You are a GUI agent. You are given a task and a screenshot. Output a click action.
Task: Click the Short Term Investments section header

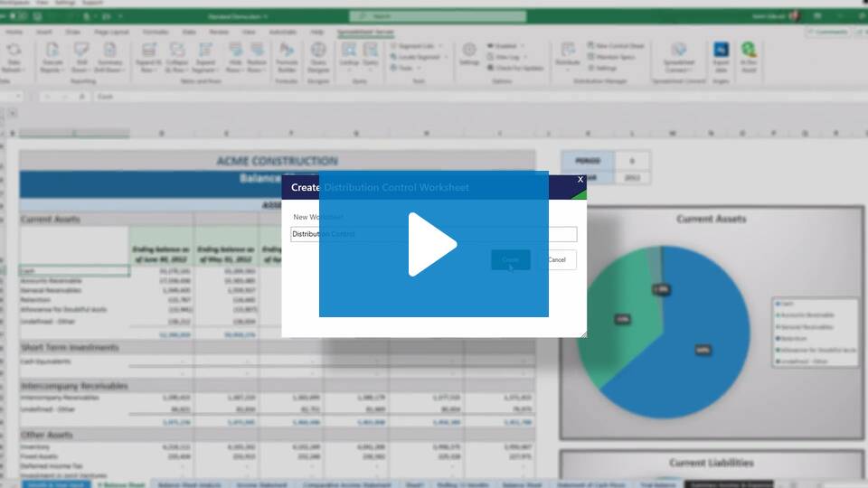tap(71, 347)
